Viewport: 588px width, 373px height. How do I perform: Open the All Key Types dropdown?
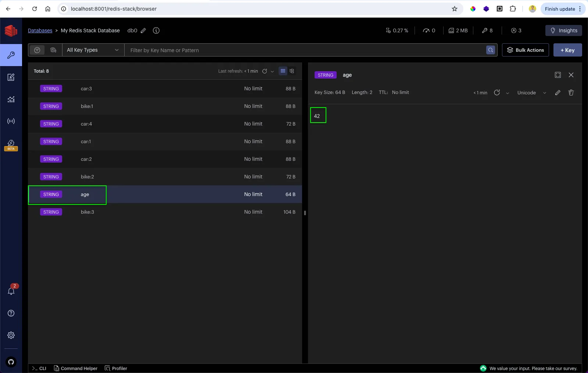click(93, 50)
